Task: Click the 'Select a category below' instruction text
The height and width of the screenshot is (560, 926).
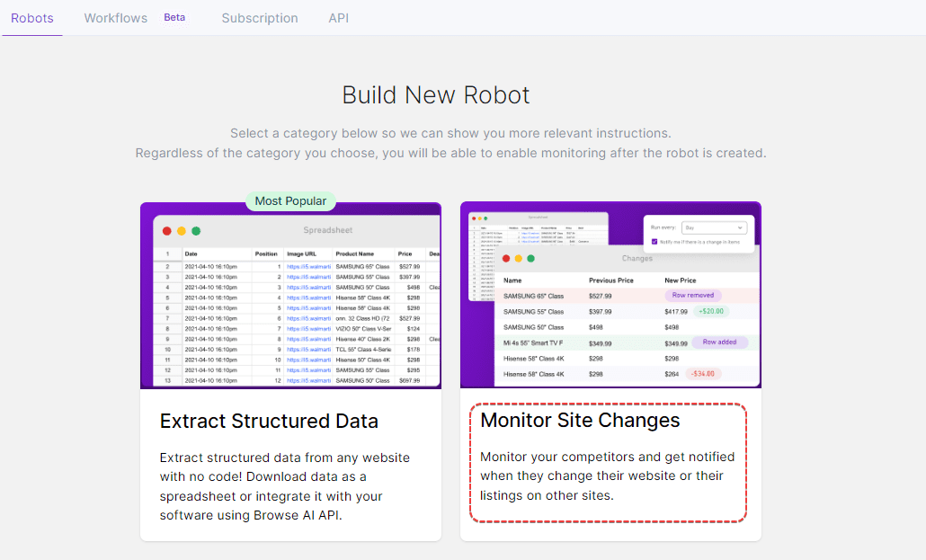Action: (x=450, y=134)
